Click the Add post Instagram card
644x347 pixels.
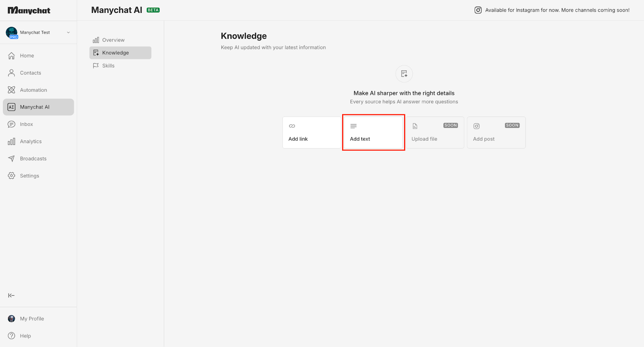tap(496, 133)
